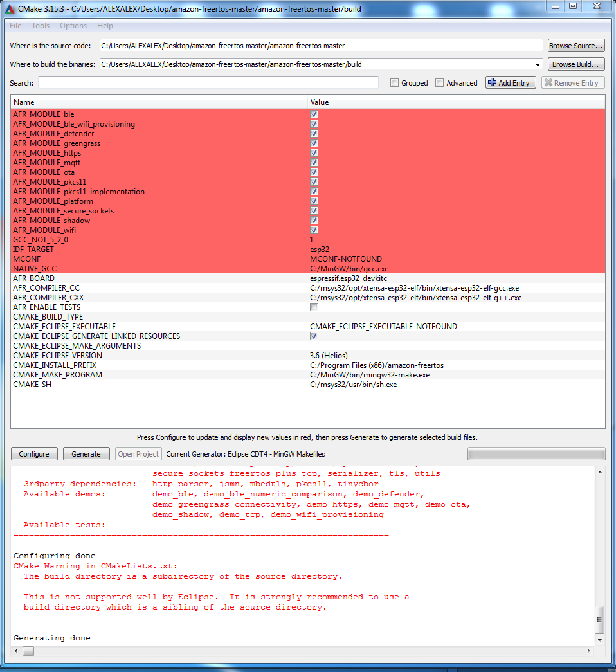Toggle the Grouped checkbox

point(394,83)
